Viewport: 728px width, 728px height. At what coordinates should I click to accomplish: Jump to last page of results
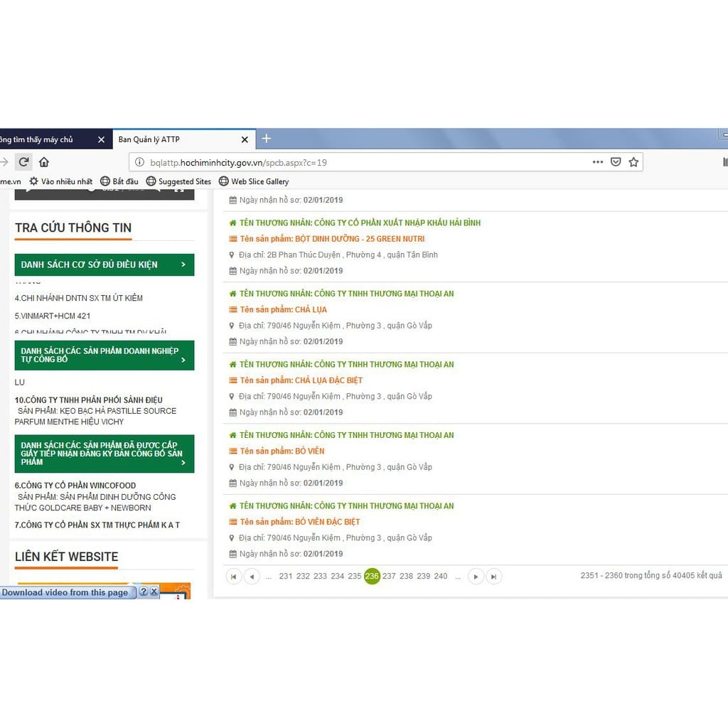(x=494, y=577)
